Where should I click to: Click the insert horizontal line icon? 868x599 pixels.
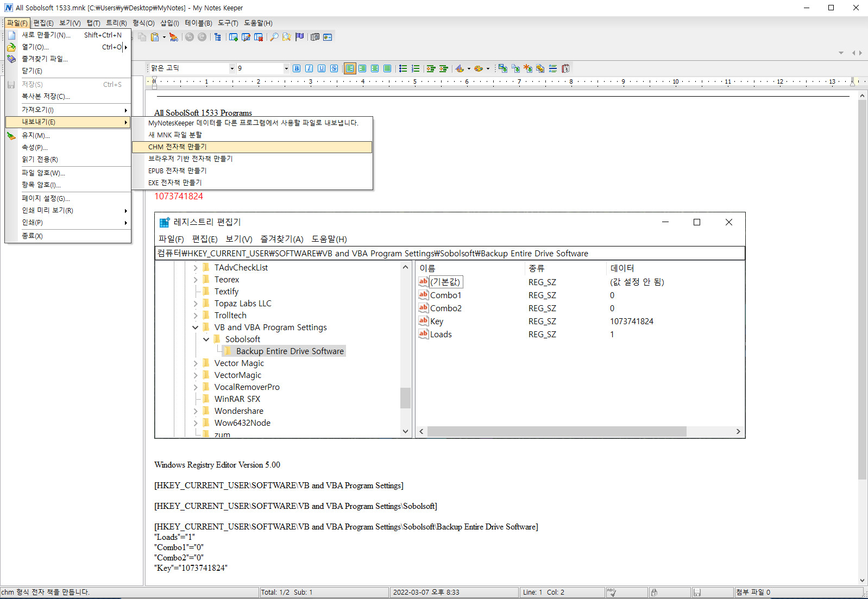[x=553, y=68]
